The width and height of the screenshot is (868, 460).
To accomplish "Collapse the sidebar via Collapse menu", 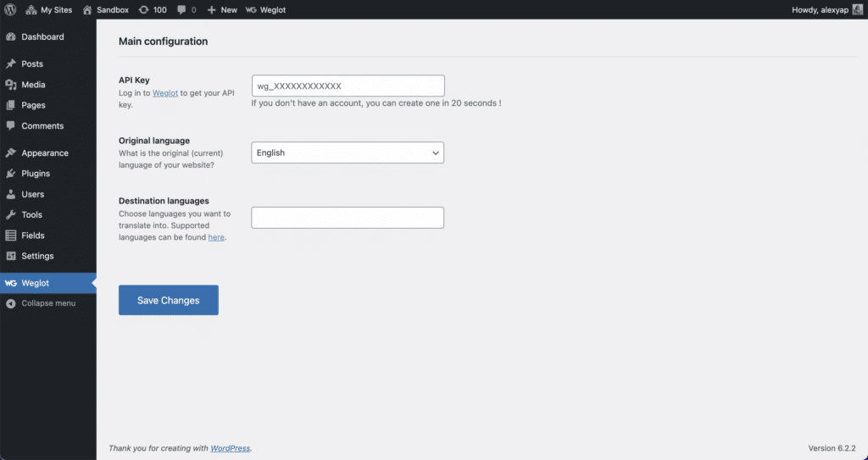I will [x=48, y=303].
